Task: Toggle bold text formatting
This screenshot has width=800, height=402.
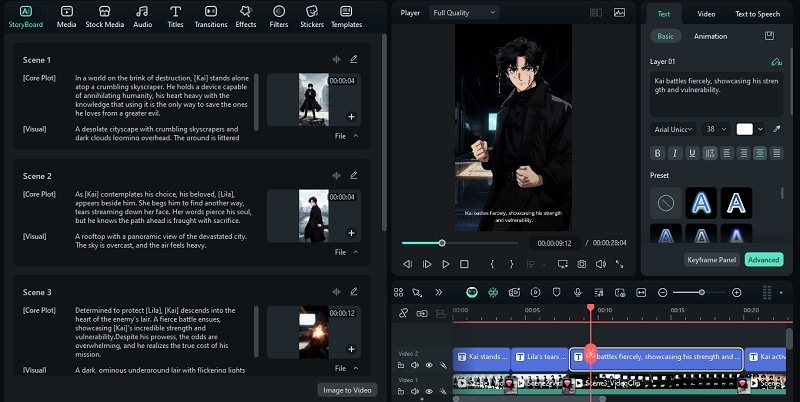Action: [658, 153]
